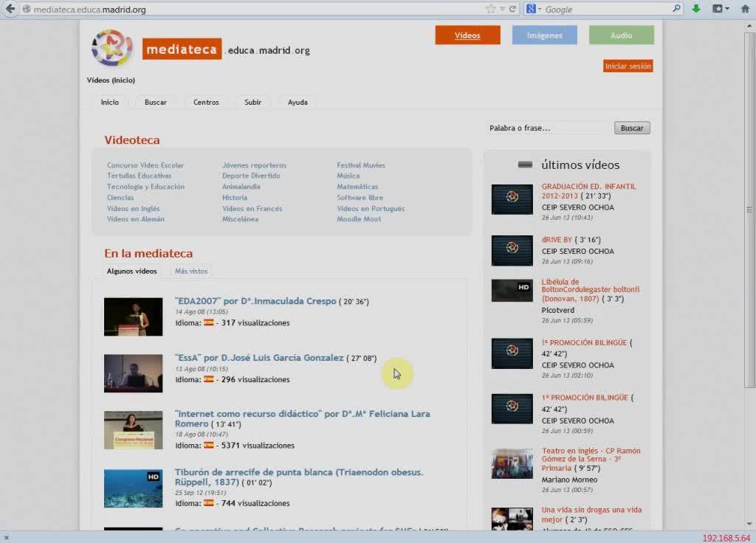Click the browser back arrow button
This screenshot has height=543, width=756.
(x=10, y=9)
